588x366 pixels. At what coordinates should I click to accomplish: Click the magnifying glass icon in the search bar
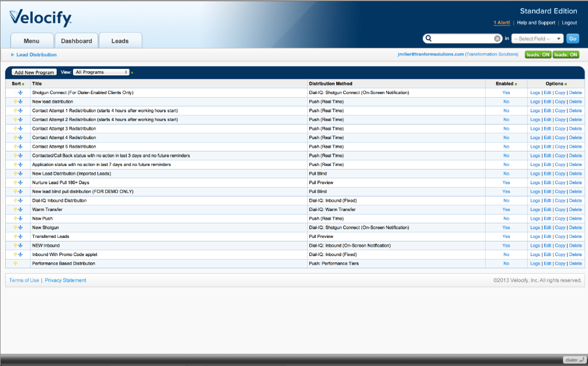point(429,38)
